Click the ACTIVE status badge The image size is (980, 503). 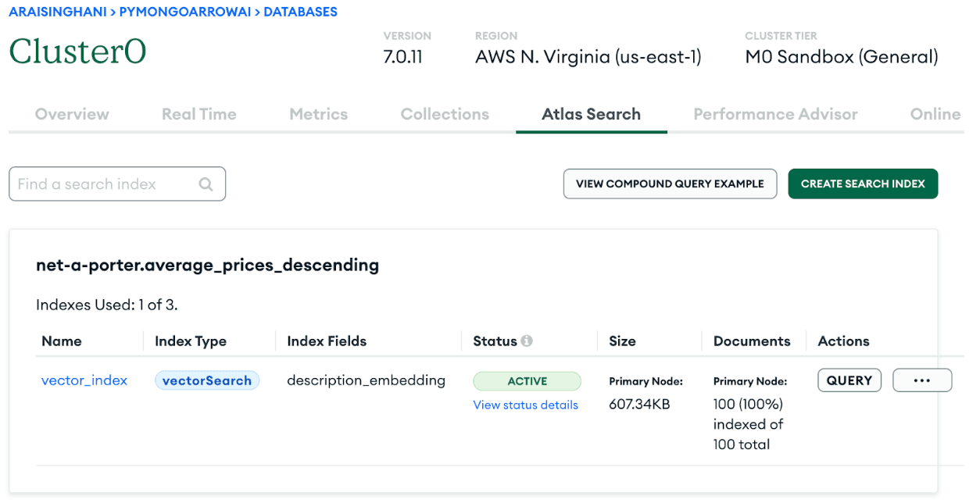coord(527,380)
